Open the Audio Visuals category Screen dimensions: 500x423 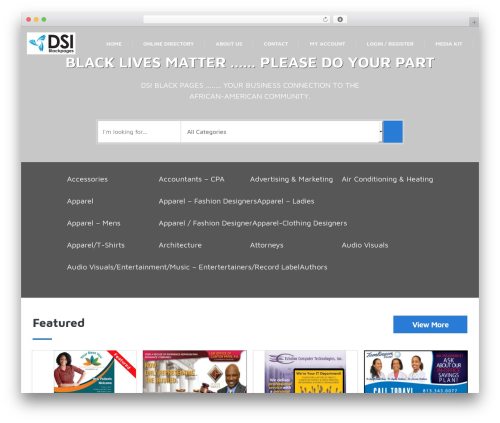[x=365, y=245]
